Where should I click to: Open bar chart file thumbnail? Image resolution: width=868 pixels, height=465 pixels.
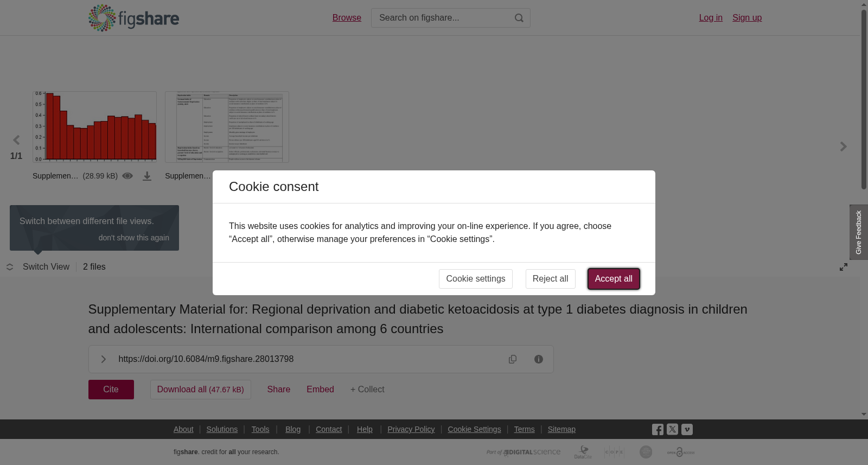point(94,126)
